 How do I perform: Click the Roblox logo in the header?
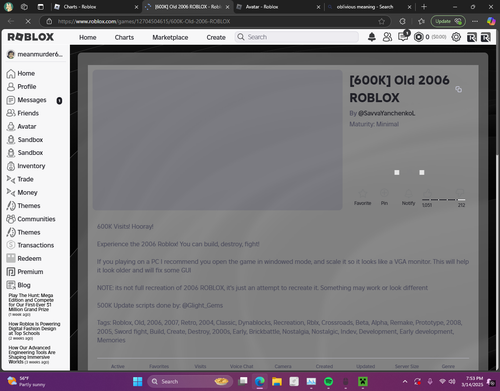[x=30, y=37]
